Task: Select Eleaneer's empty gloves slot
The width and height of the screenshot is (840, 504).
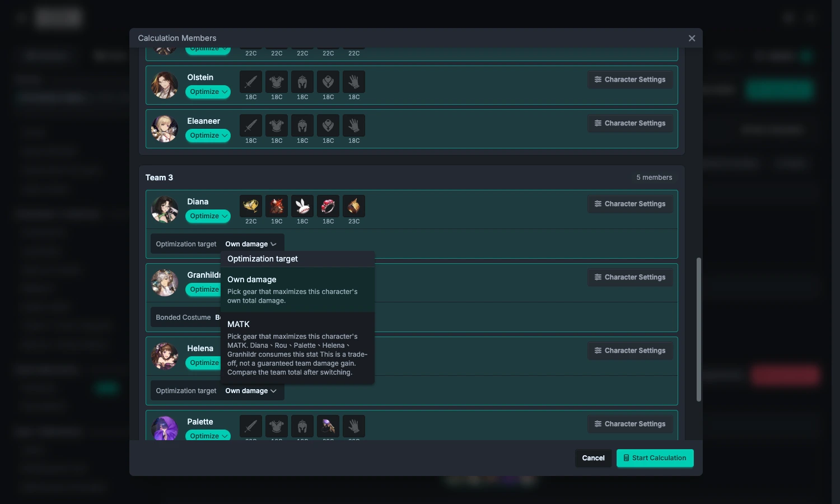Action: (354, 125)
